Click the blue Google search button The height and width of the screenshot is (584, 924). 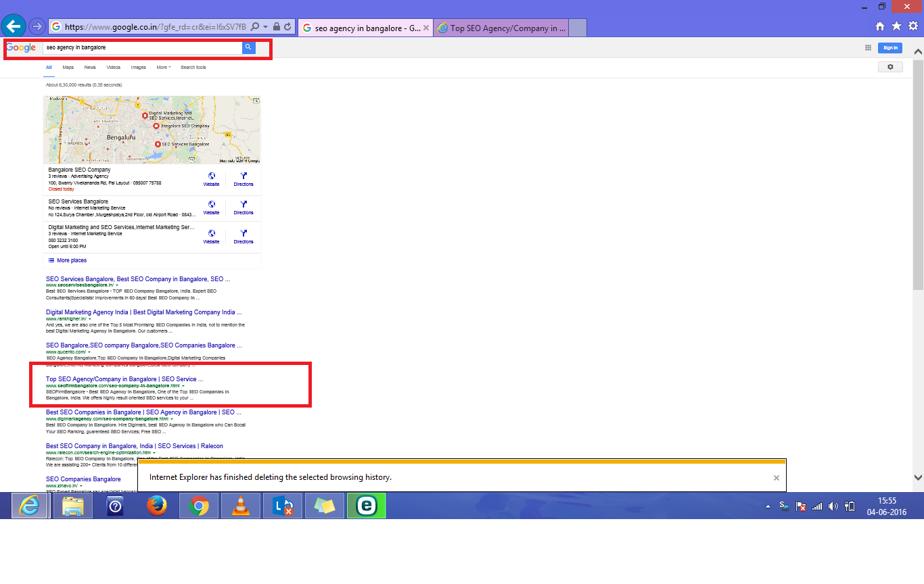coord(248,47)
